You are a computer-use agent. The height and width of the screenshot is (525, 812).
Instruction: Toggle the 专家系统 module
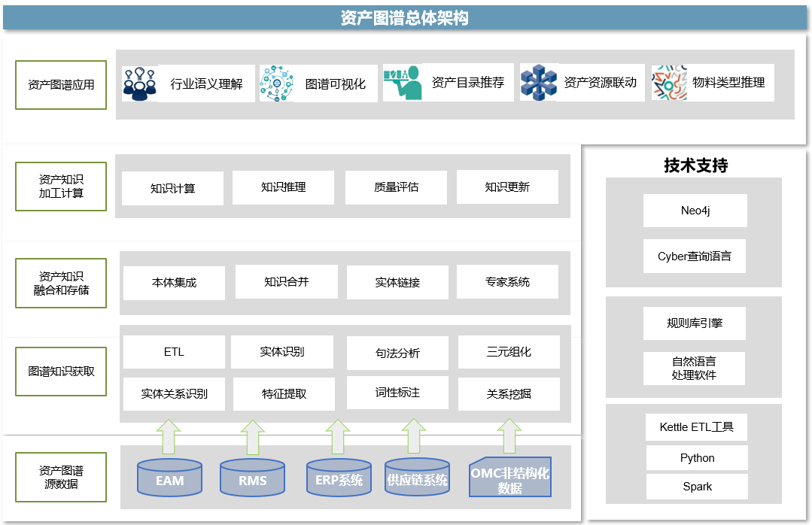point(507,282)
